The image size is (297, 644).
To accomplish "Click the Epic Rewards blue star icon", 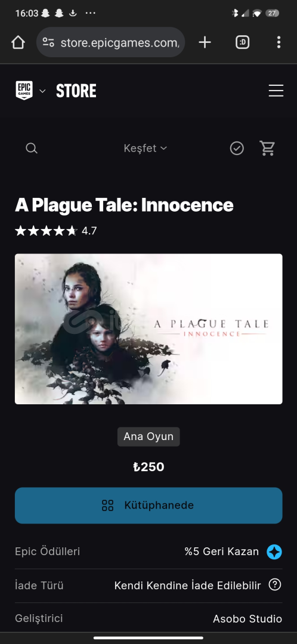I will pyautogui.click(x=274, y=552).
